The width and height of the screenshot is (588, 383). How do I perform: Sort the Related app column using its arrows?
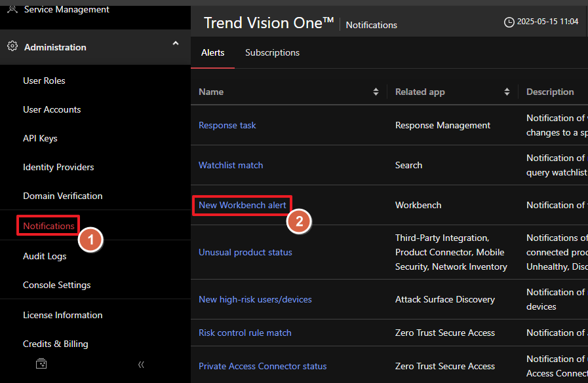507,92
